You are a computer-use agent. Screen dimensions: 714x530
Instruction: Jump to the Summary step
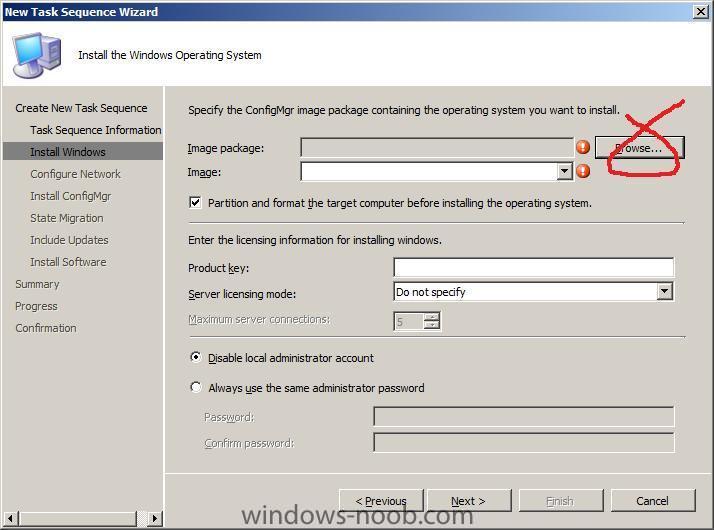[x=37, y=284]
